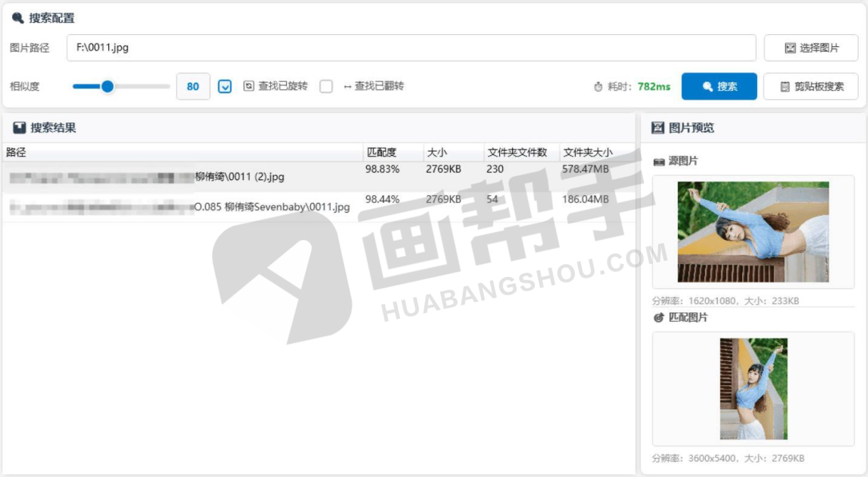The width and height of the screenshot is (868, 477).
Task: Sort results by 匹配度 column
Action: pos(381,152)
